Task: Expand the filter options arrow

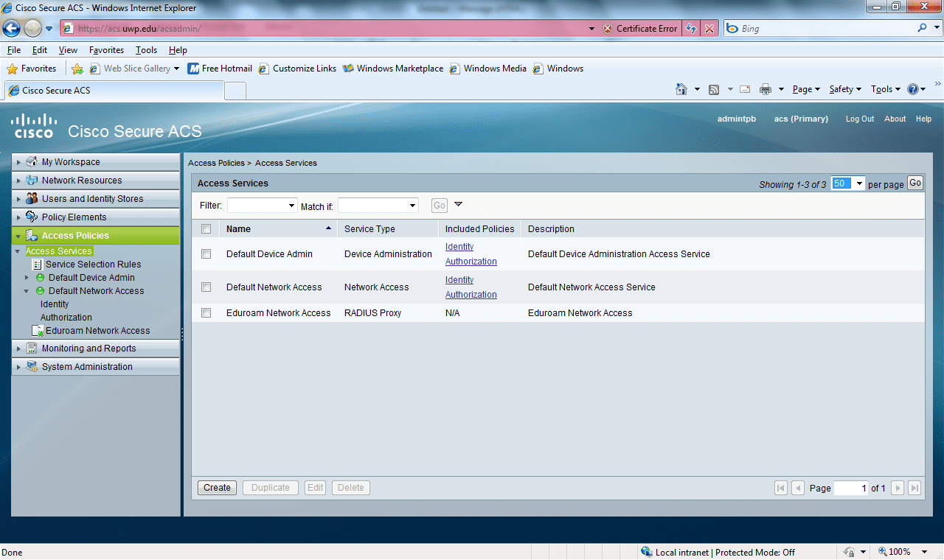Action: pyautogui.click(x=458, y=205)
